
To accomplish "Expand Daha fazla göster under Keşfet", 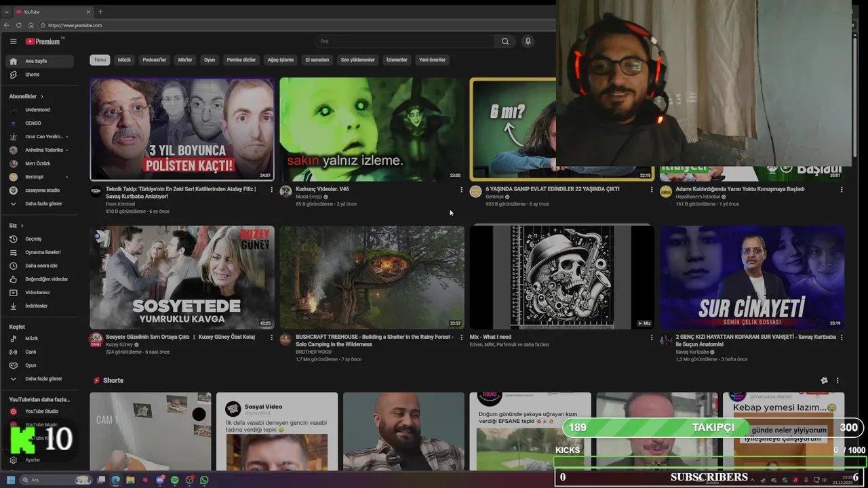I will click(x=39, y=379).
